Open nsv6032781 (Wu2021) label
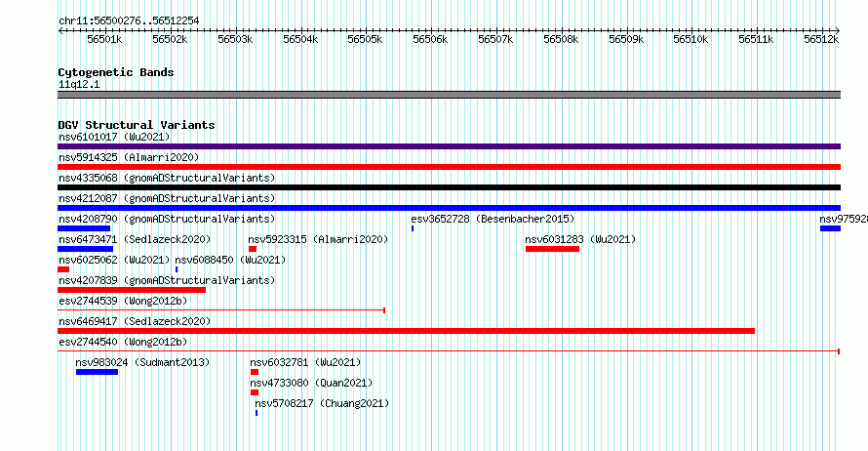Viewport: 868px width, 451px height. (305, 362)
